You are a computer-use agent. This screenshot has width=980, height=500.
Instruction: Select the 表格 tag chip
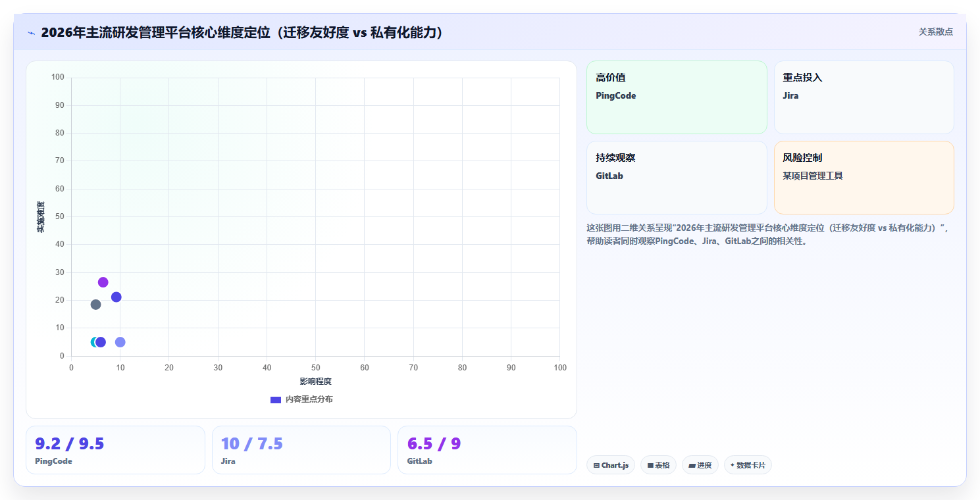point(658,465)
